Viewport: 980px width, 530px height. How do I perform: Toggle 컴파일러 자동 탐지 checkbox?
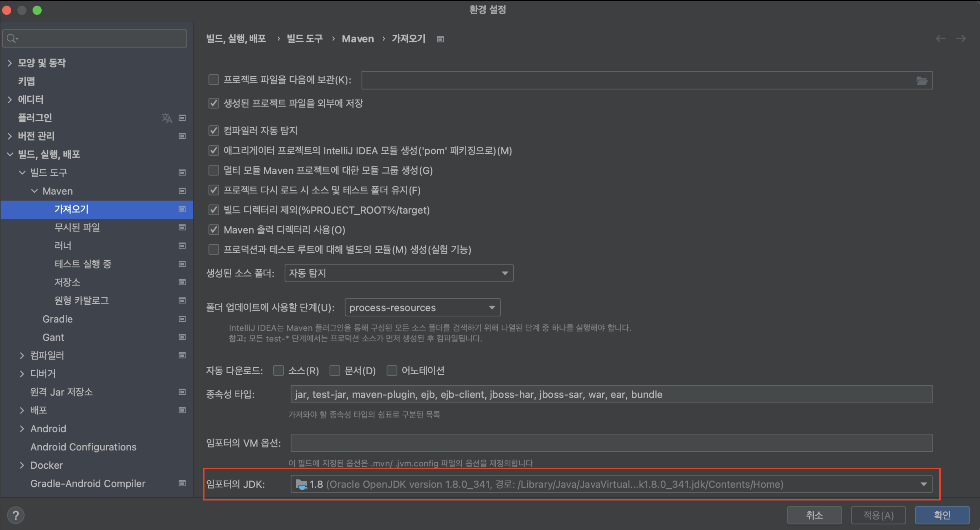tap(214, 131)
